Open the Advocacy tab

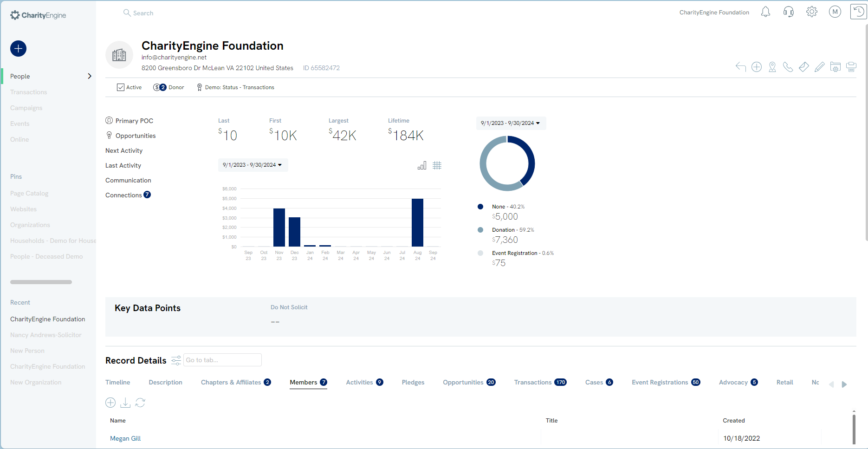pos(738,382)
